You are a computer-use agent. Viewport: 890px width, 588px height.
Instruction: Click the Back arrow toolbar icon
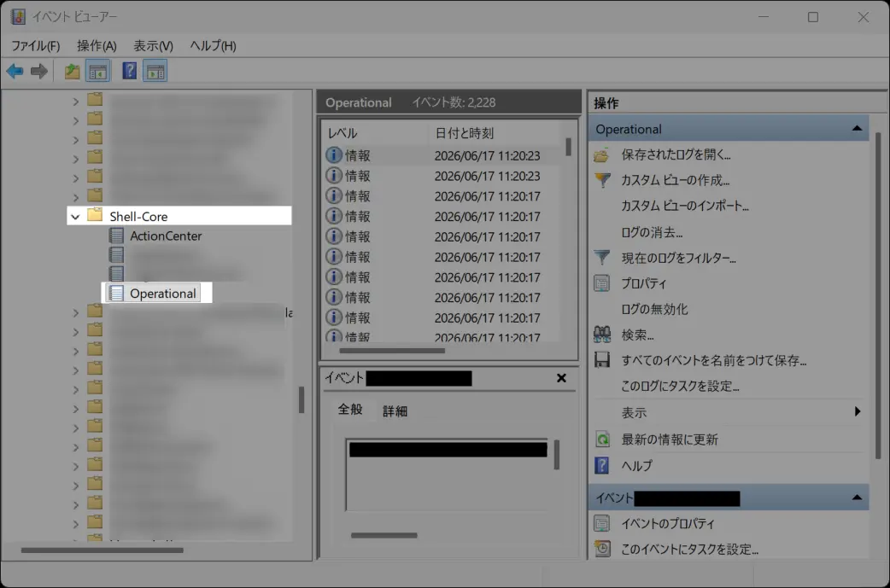point(15,72)
